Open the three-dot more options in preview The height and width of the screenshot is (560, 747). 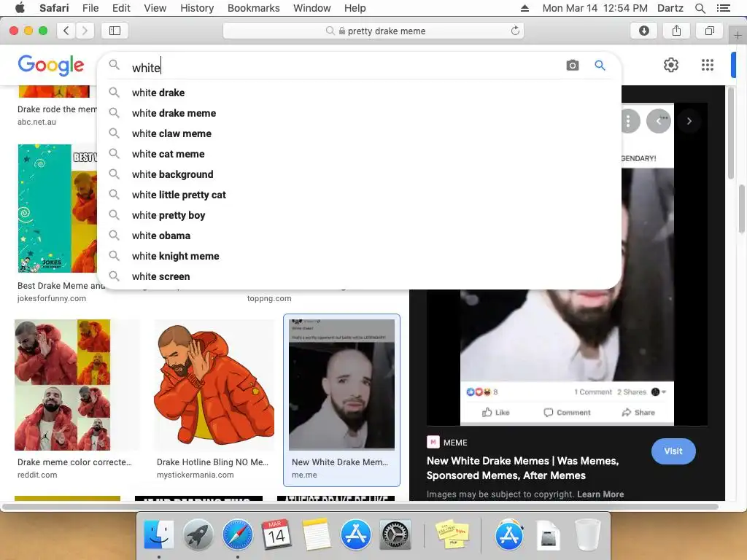point(628,121)
